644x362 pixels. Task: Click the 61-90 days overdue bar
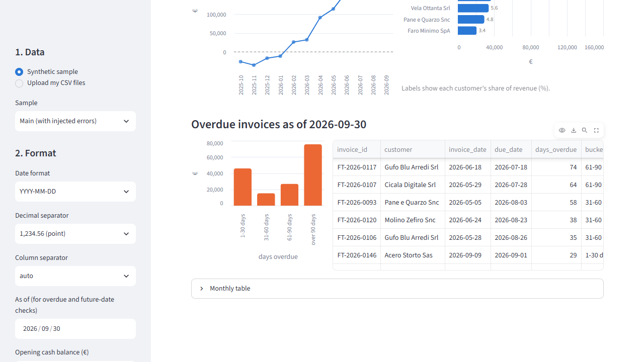tap(289, 195)
